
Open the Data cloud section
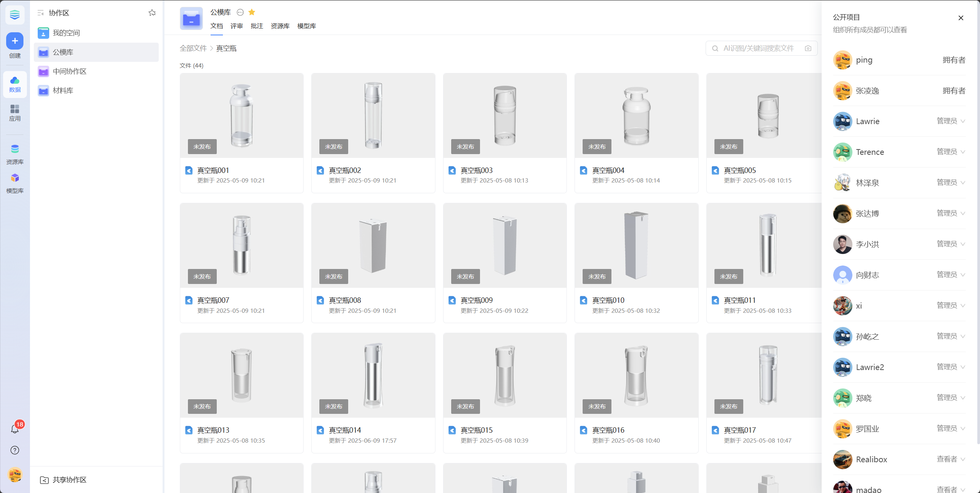15,84
